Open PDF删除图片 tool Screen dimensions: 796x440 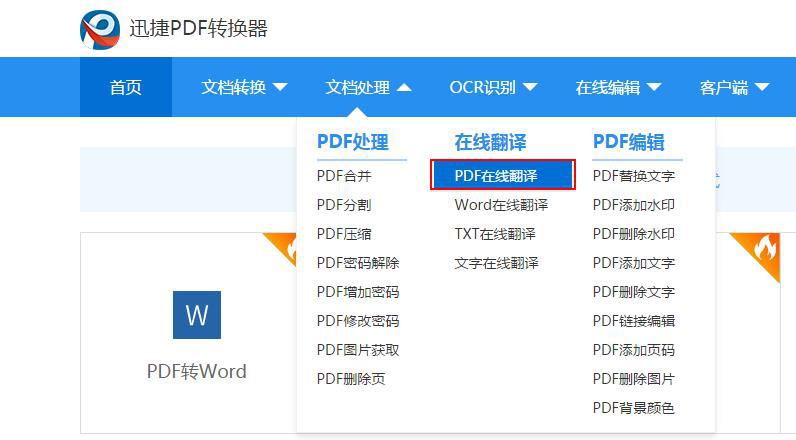tap(634, 379)
